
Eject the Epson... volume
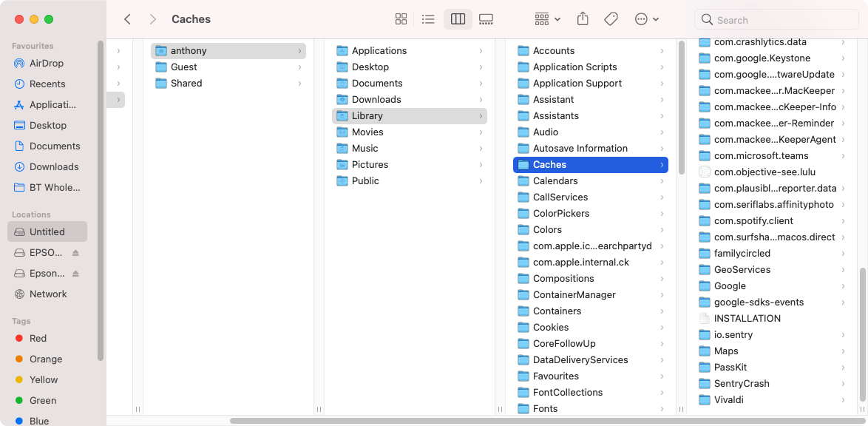click(x=76, y=273)
